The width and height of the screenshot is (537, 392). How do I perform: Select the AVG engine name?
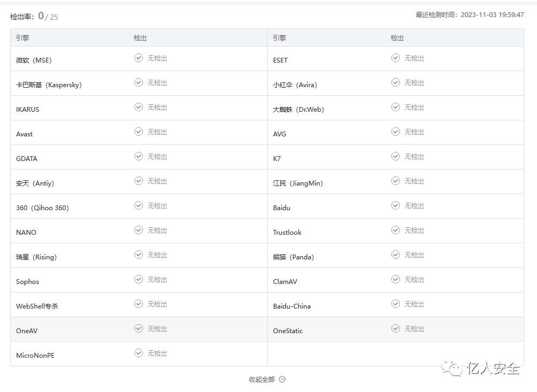tap(279, 134)
